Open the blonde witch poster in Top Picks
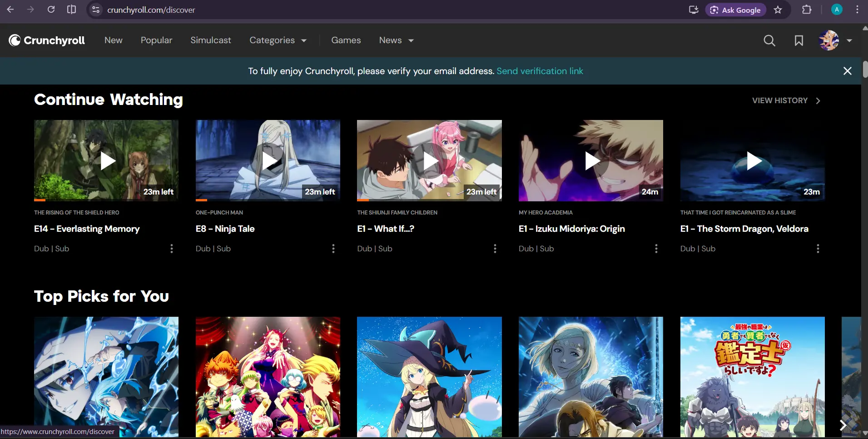 (429, 377)
